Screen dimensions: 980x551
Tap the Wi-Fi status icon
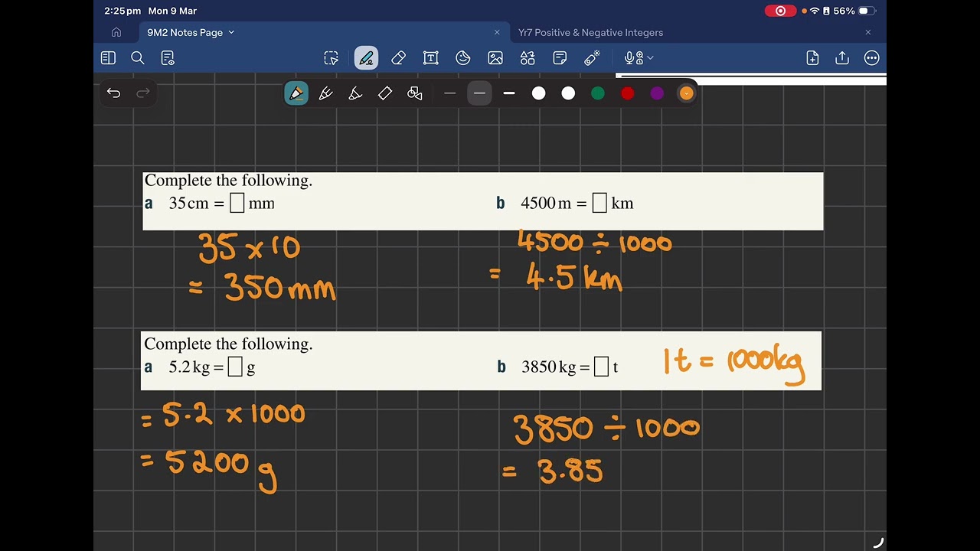(815, 11)
